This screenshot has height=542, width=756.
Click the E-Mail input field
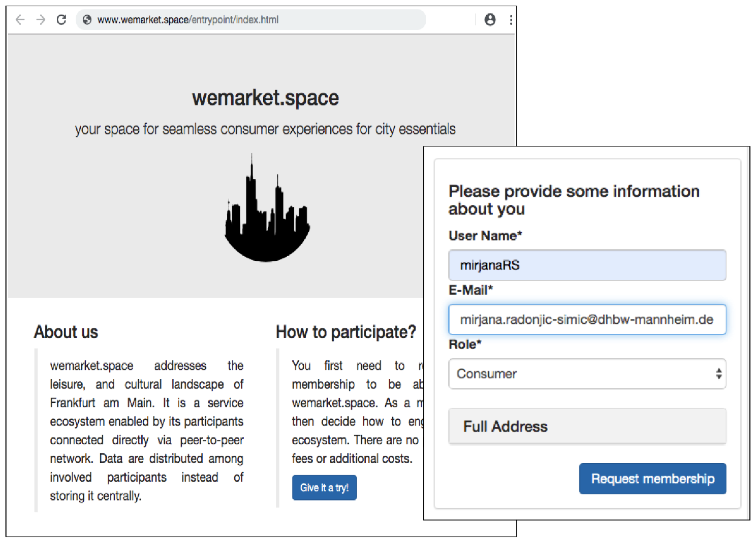(x=587, y=319)
